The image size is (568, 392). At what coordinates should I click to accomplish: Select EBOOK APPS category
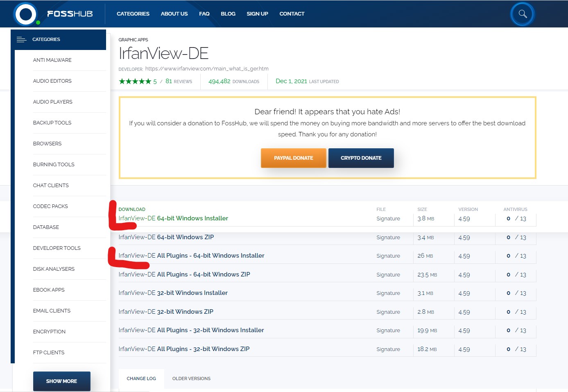tap(49, 290)
